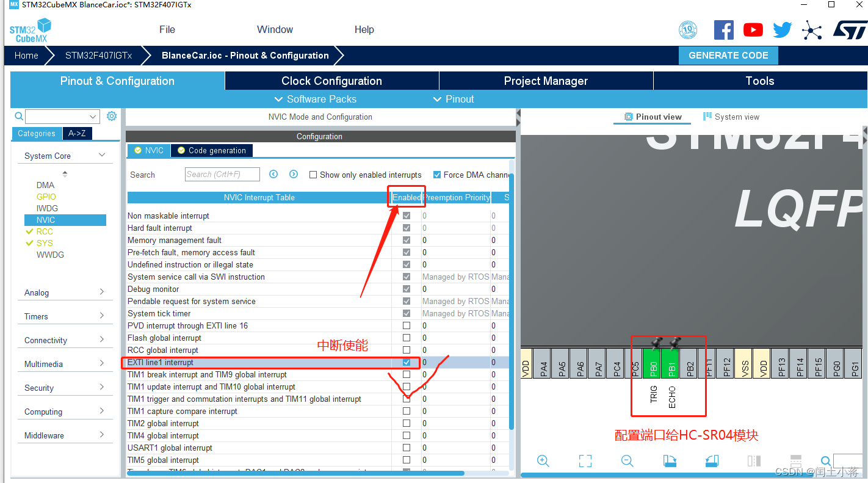Screen dimensions: 868x483
Task: Open the Window menu
Action: (x=275, y=29)
